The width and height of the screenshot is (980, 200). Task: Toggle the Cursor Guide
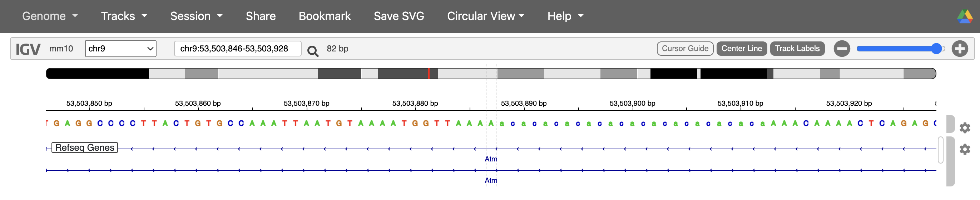coord(684,49)
